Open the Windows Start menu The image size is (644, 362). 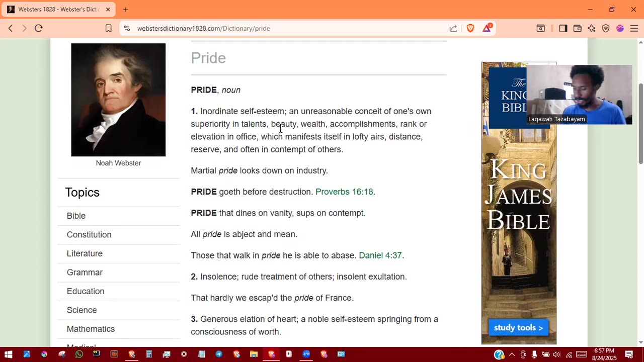[8, 354]
